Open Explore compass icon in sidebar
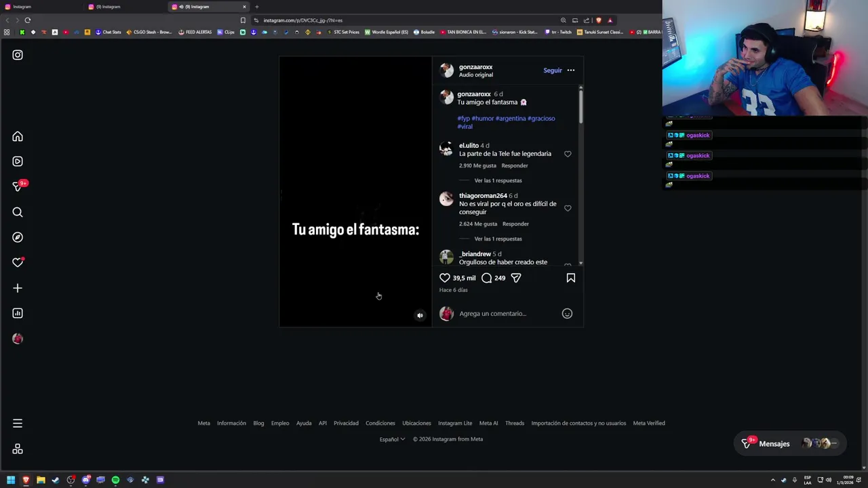 coord(18,237)
